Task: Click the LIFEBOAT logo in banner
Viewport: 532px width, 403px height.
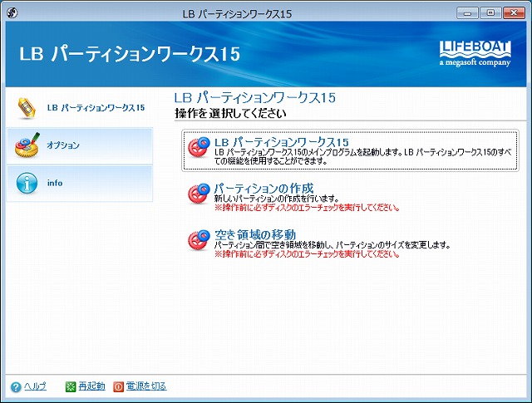Action: click(x=475, y=54)
